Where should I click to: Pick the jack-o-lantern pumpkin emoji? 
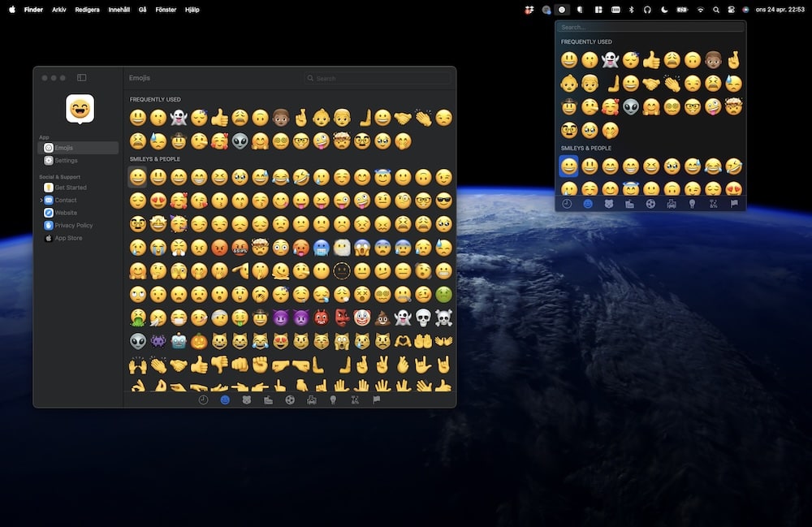click(199, 341)
